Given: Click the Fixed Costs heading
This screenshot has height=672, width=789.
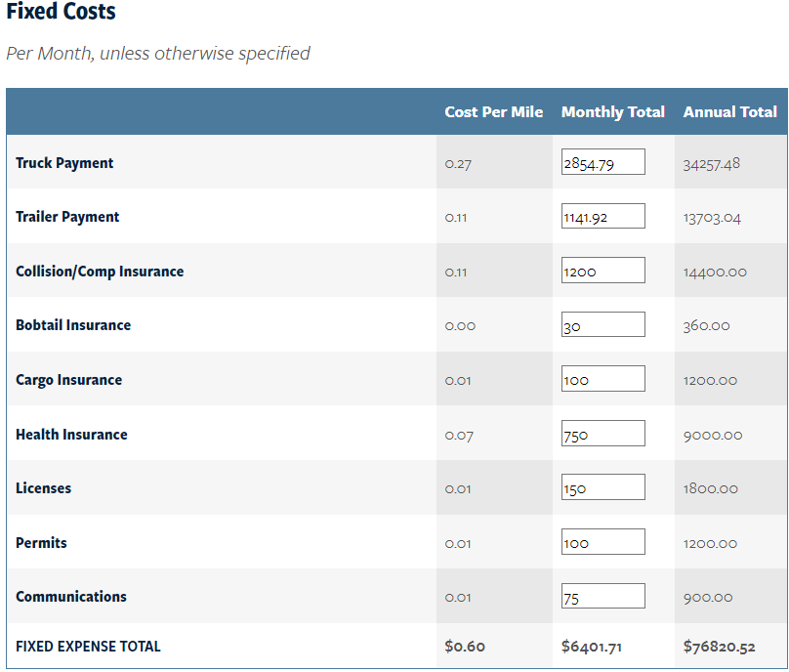Looking at the screenshot, I should [61, 13].
